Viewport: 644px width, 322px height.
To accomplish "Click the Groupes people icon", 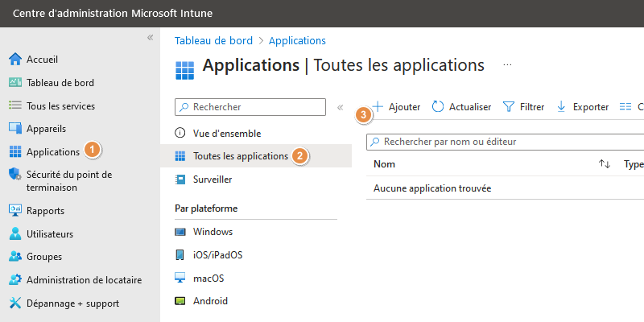I will [15, 257].
